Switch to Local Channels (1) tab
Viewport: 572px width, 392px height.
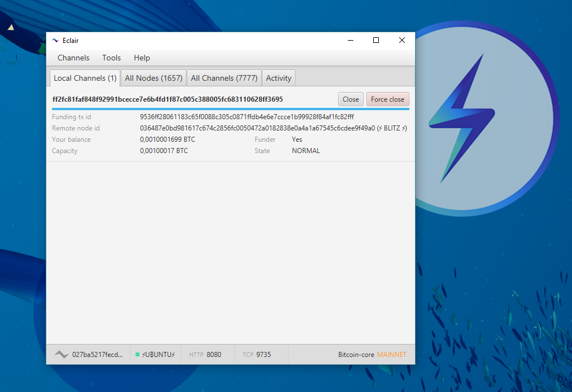pos(85,78)
